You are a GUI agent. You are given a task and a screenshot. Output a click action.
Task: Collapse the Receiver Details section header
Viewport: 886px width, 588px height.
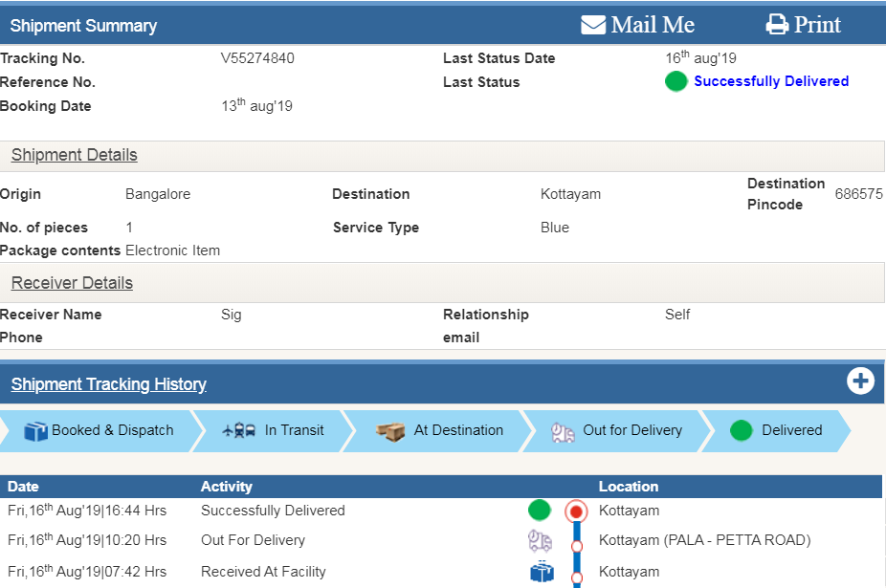[x=73, y=283]
